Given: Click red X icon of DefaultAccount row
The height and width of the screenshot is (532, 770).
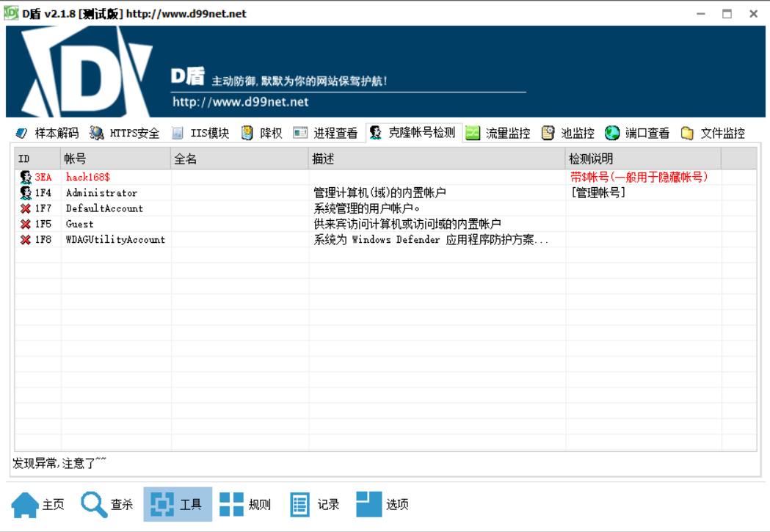Looking at the screenshot, I should coord(26,208).
